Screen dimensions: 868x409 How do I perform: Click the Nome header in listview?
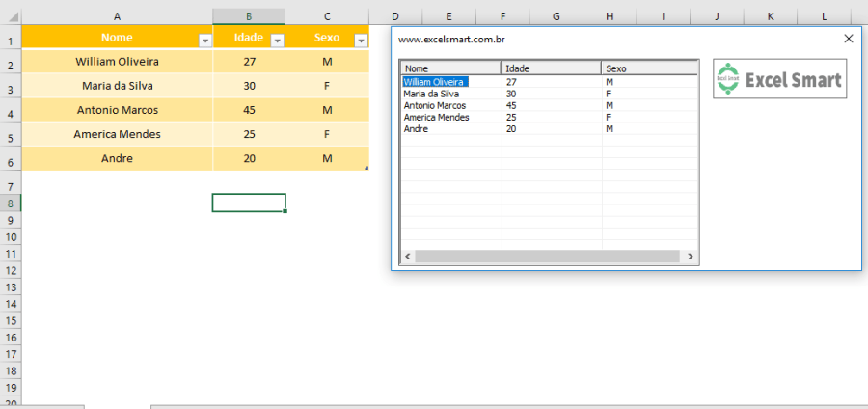[451, 68]
